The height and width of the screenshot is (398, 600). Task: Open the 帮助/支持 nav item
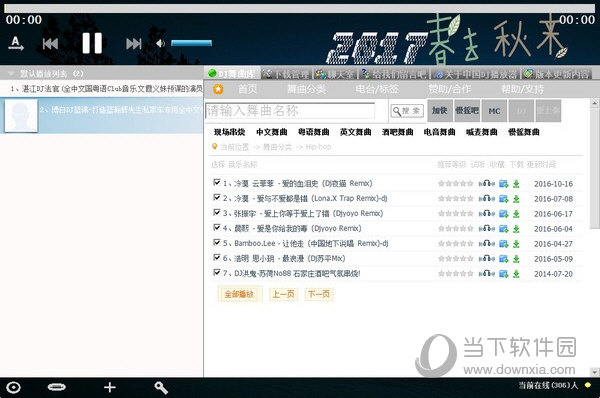(522, 89)
